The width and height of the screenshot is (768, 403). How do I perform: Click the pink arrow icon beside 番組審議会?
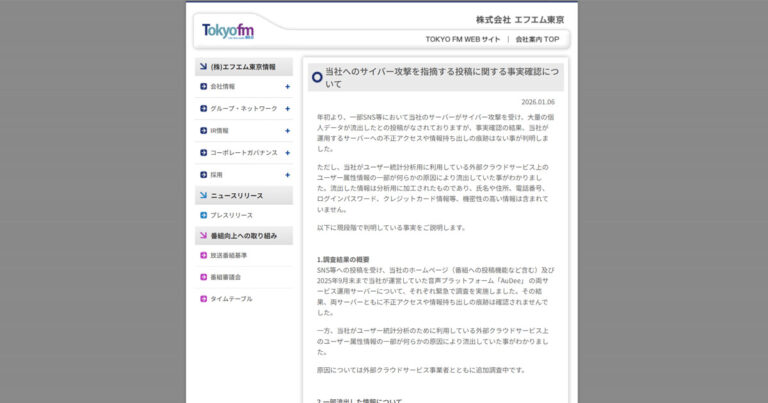click(203, 277)
